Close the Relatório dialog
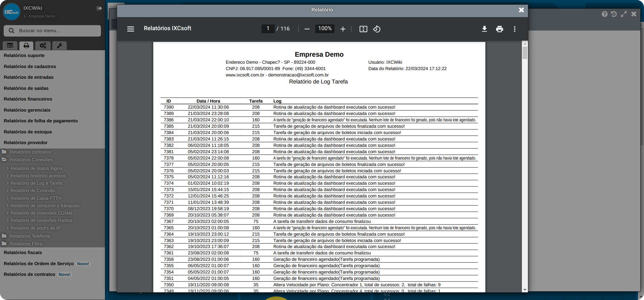This screenshot has height=300, width=644. (521, 10)
